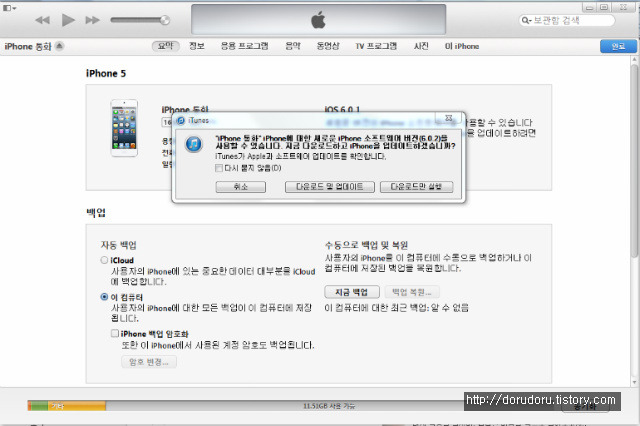Click the rewind previous track button
Screen dimensions: 640x426
point(42,20)
